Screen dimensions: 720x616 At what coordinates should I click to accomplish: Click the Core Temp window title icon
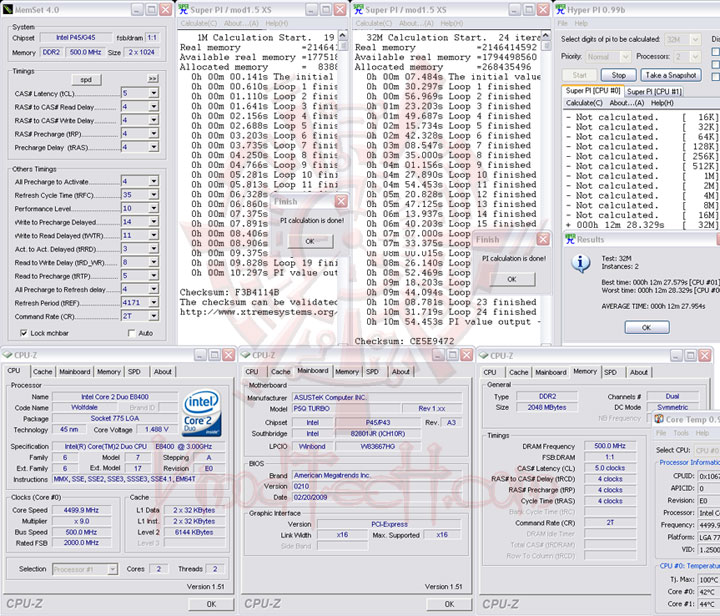pos(659,419)
